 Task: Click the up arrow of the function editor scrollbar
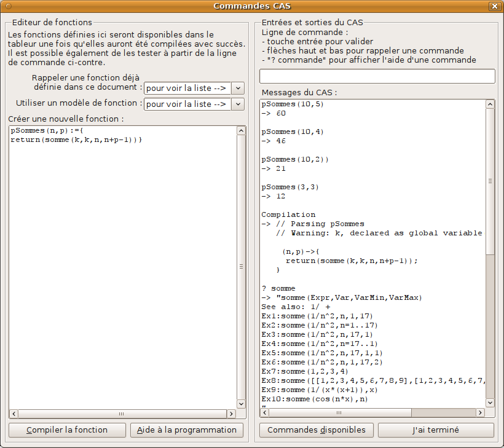pos(242,131)
